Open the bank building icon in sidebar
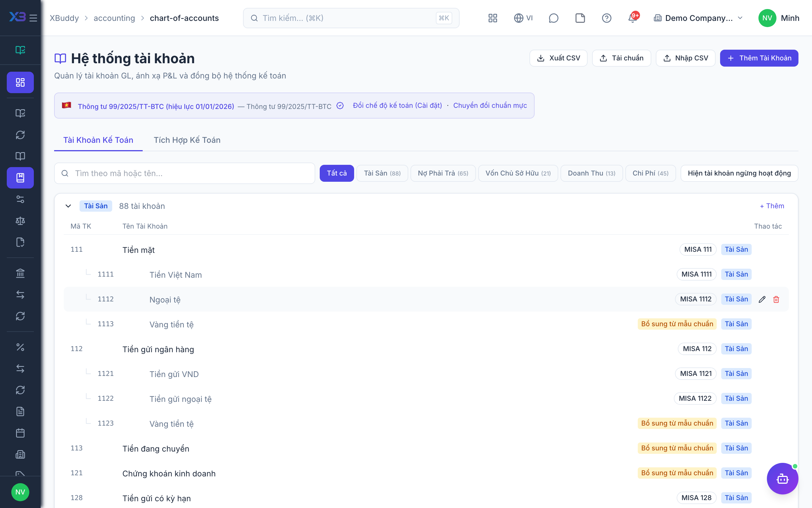The height and width of the screenshot is (508, 812). (20, 273)
